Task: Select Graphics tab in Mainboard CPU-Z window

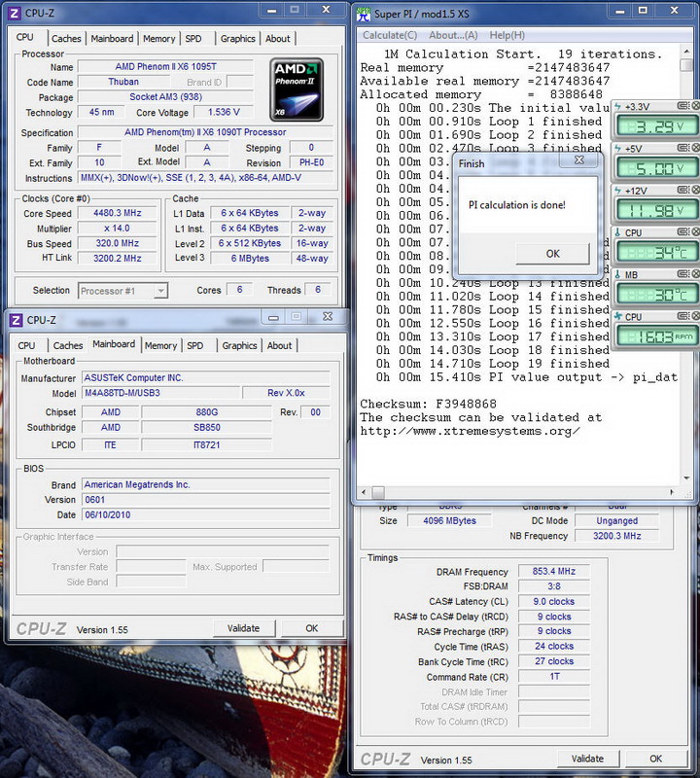Action: click(x=239, y=346)
